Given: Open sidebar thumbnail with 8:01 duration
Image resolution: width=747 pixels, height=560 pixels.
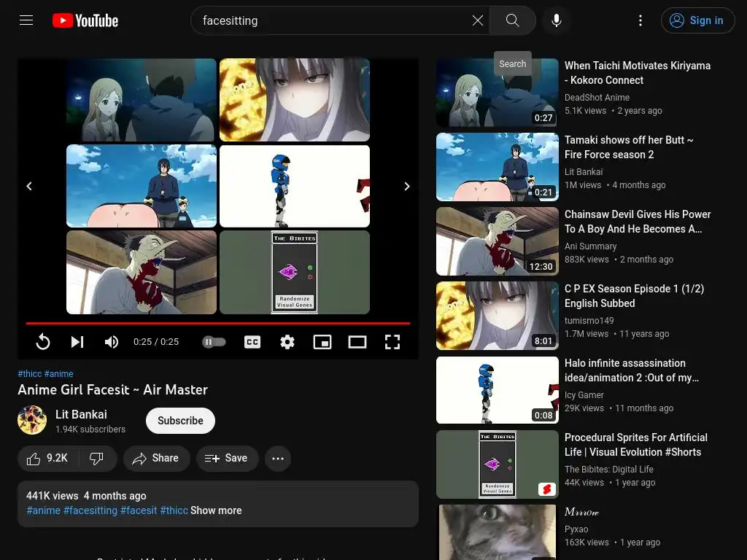Looking at the screenshot, I should [x=497, y=315].
